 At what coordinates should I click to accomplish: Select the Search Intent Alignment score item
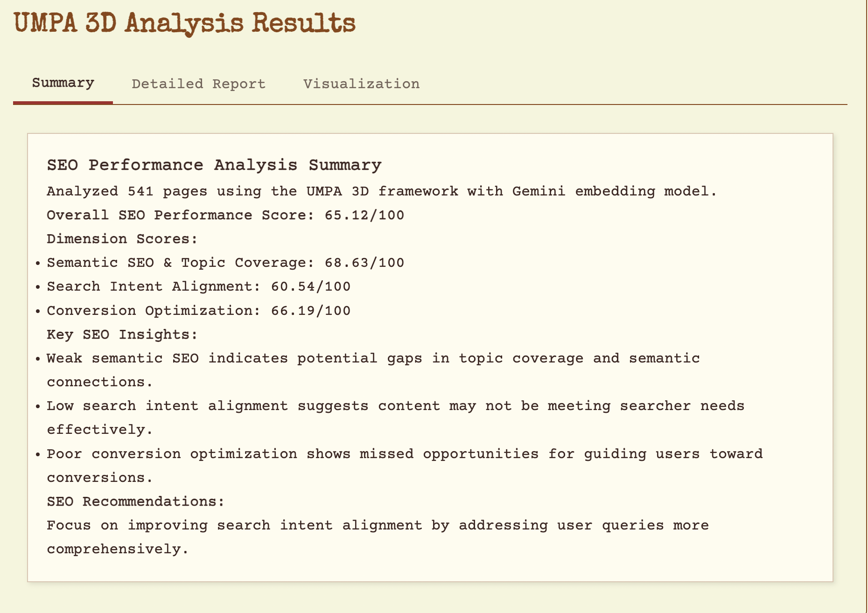point(198,286)
